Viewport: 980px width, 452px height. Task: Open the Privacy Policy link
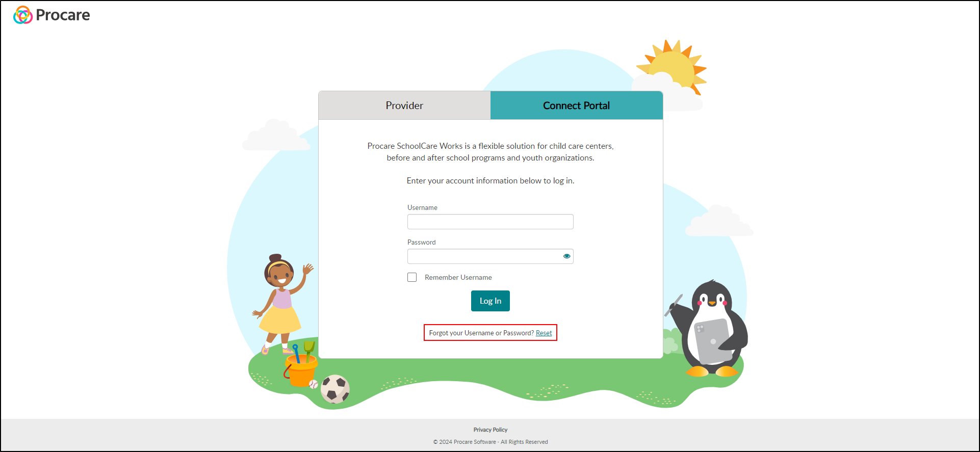click(491, 430)
